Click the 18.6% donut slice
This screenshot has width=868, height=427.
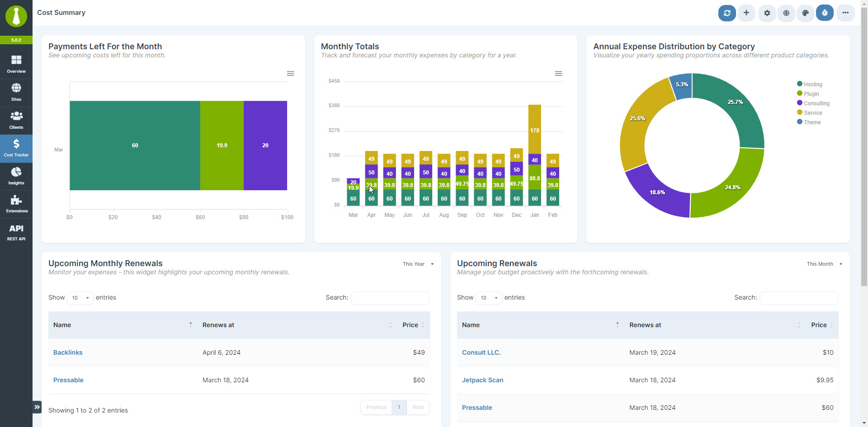[657, 192]
